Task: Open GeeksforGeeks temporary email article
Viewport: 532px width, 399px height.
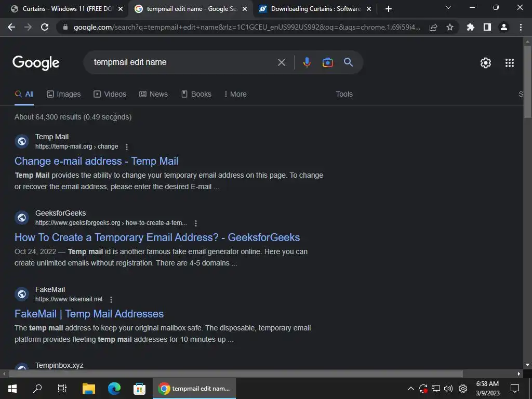Action: 157,237
